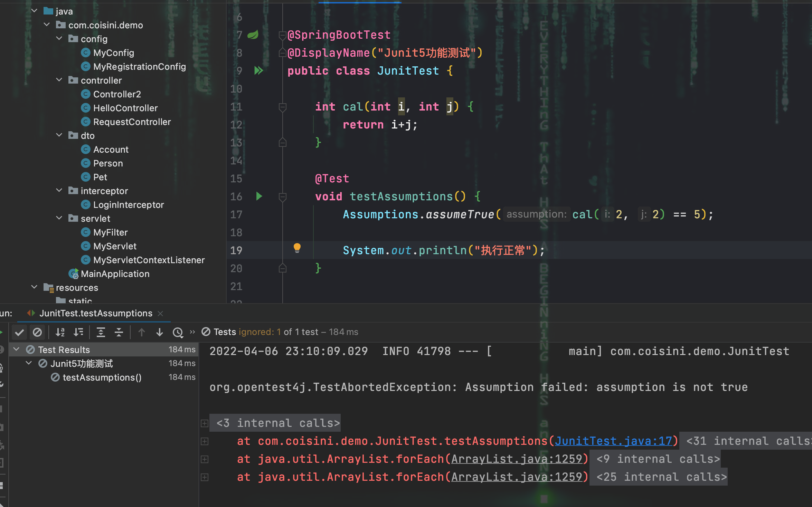The height and width of the screenshot is (507, 812).
Task: Select the testAssumptions() result row
Action: tap(104, 377)
